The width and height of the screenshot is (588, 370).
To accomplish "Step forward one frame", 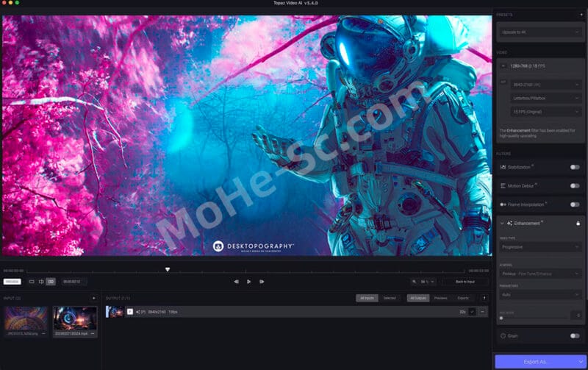I will [x=262, y=282].
